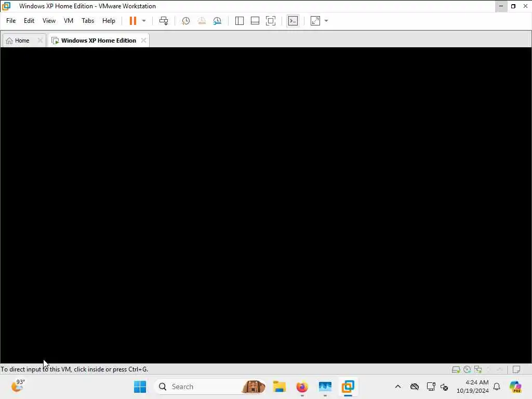Screen dimensions: 532x399
Task: Toggle the console view button
Action: click(x=293, y=21)
